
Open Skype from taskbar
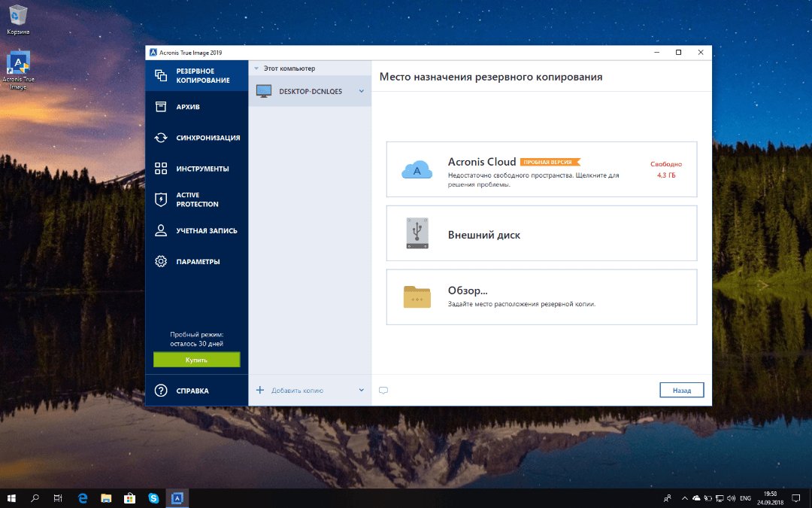(x=154, y=498)
